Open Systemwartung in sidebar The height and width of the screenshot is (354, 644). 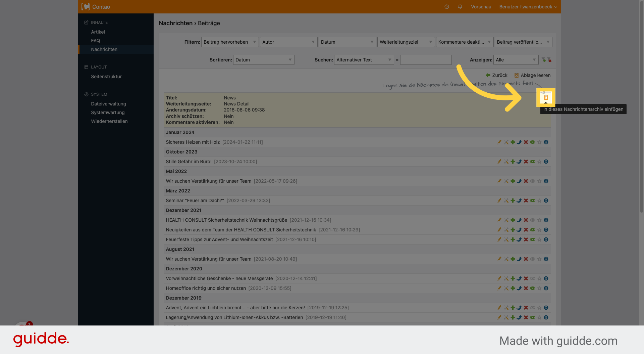tap(108, 113)
